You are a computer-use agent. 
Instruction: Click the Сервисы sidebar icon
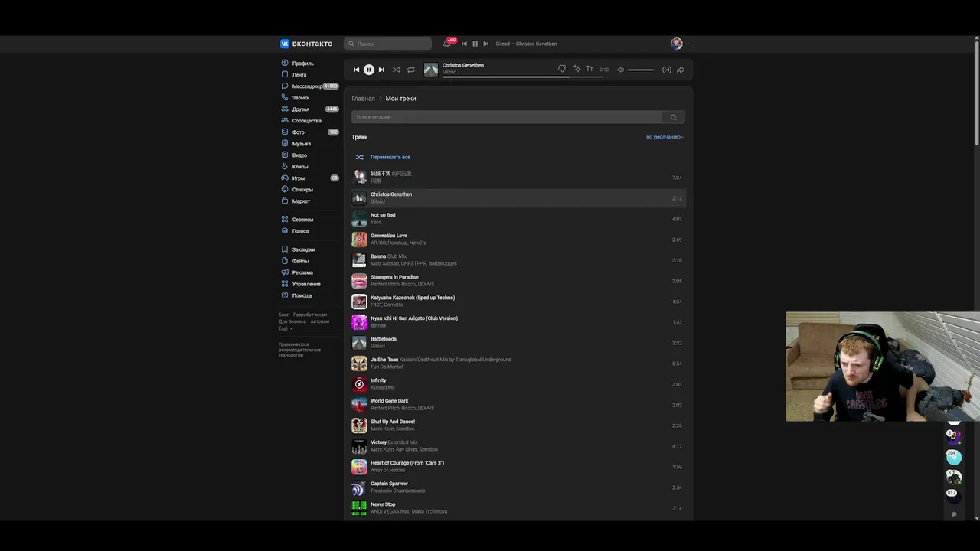tap(285, 220)
